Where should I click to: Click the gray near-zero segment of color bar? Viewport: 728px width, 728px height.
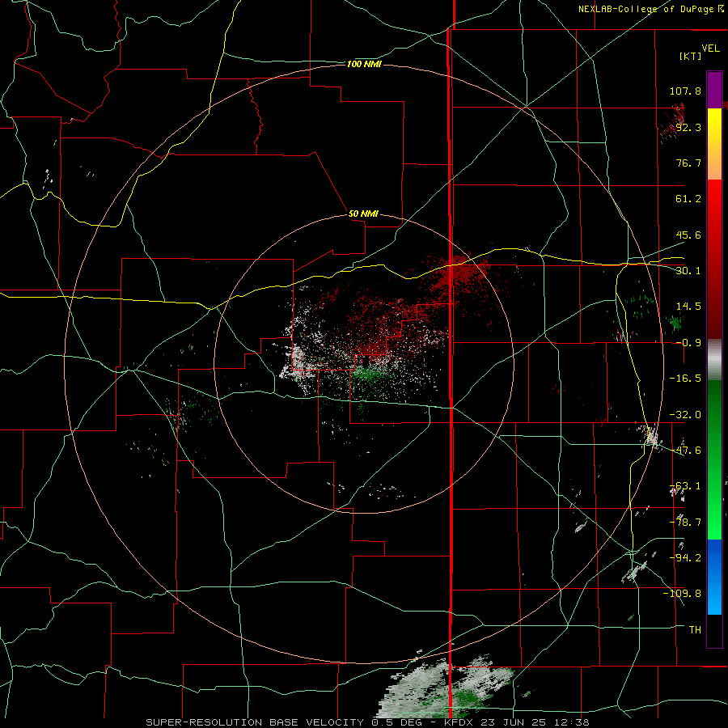714,360
